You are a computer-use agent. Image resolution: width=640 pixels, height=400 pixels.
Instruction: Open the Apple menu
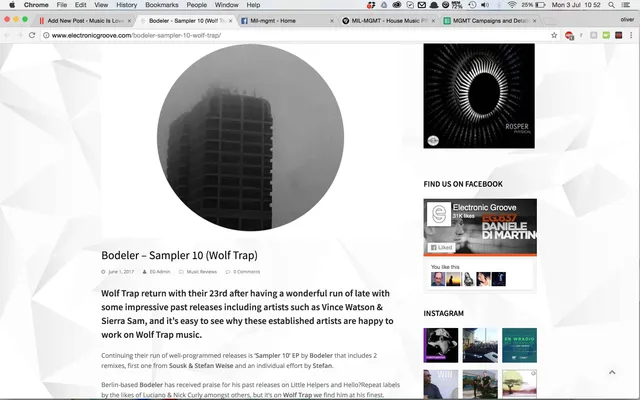[x=12, y=5]
